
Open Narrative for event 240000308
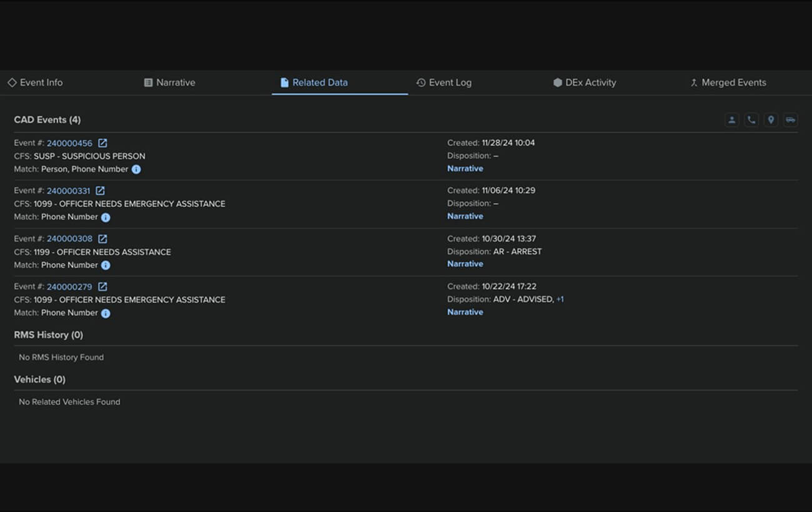465,263
